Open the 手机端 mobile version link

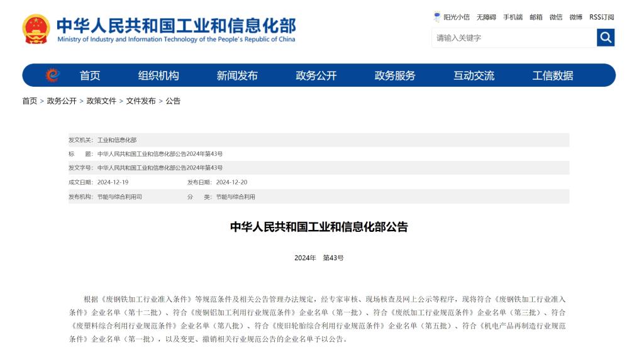pyautogui.click(x=513, y=17)
